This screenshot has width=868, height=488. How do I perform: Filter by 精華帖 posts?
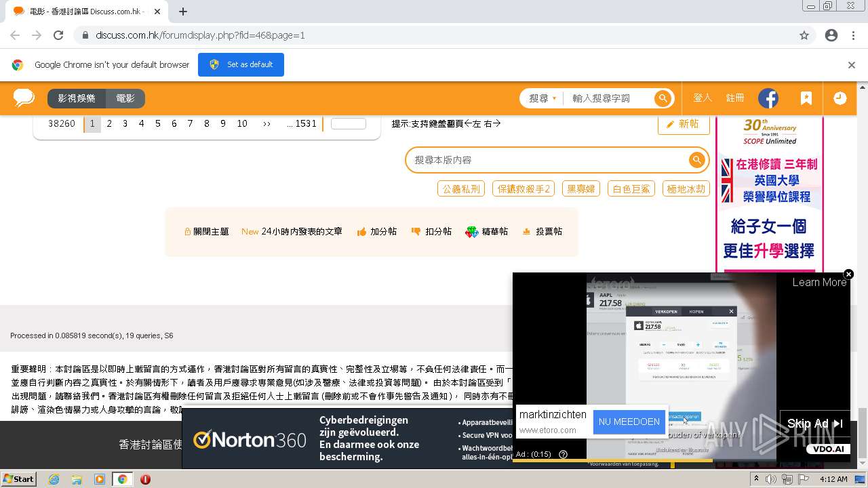tap(486, 232)
